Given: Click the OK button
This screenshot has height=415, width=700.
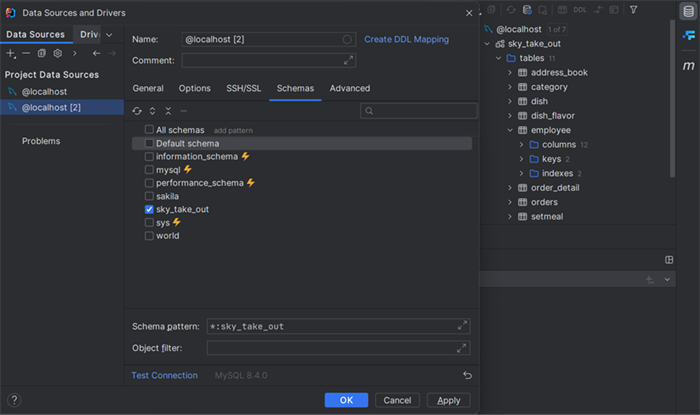Looking at the screenshot, I should 346,400.
